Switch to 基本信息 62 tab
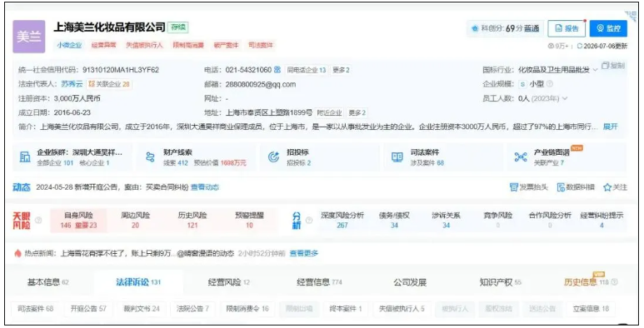Image resolution: width=644 pixels, height=328 pixels. point(48,282)
